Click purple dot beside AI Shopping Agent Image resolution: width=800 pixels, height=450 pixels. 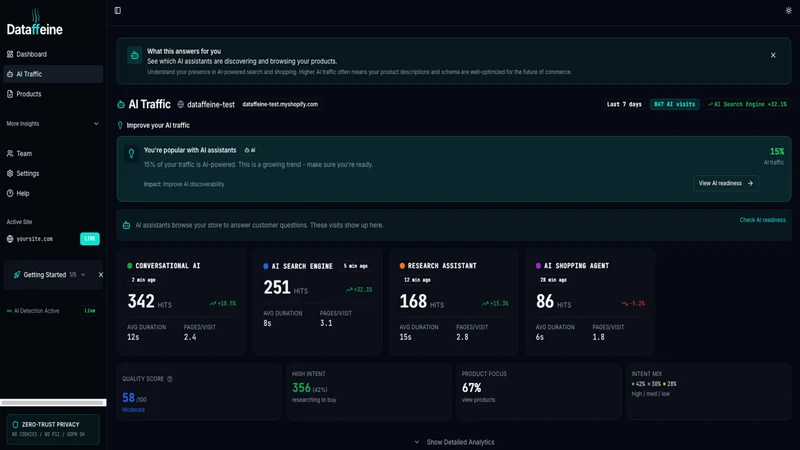(538, 266)
